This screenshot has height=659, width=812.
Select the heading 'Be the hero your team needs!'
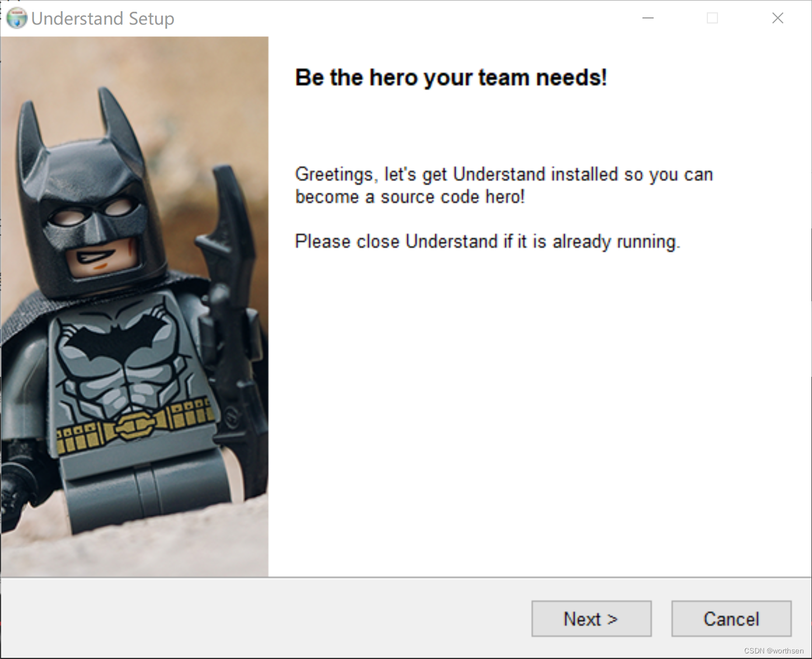[451, 78]
